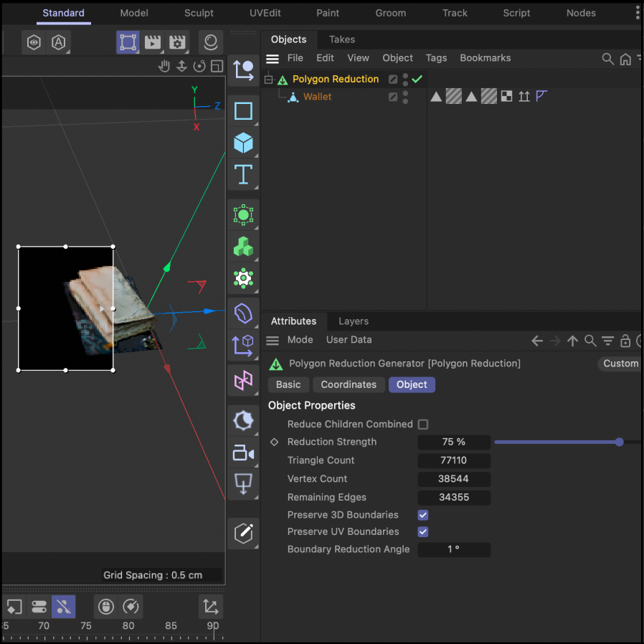The height and width of the screenshot is (644, 644).
Task: Click the Basic tab button
Action: click(x=288, y=384)
